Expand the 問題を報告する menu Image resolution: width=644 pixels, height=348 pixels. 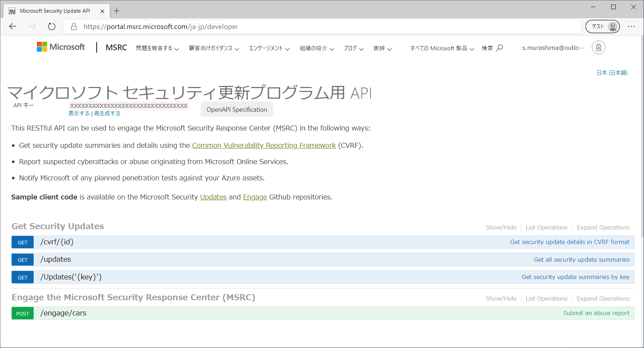[158, 48]
